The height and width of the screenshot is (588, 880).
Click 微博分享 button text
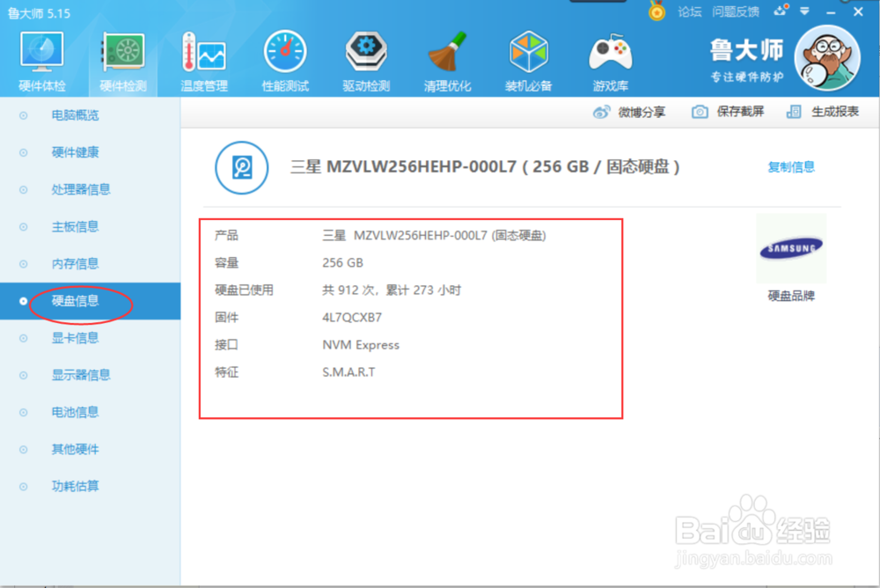click(642, 113)
